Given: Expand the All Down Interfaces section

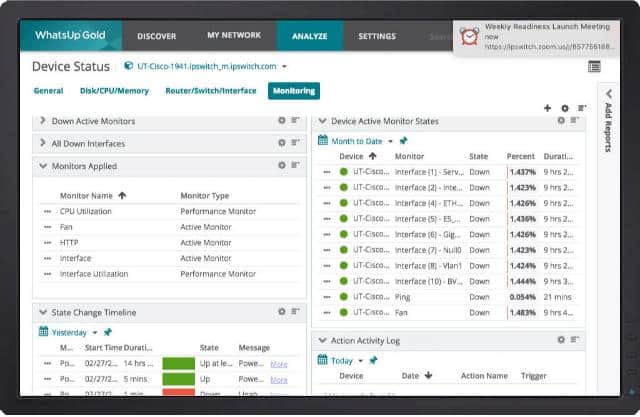Looking at the screenshot, I should [x=43, y=144].
